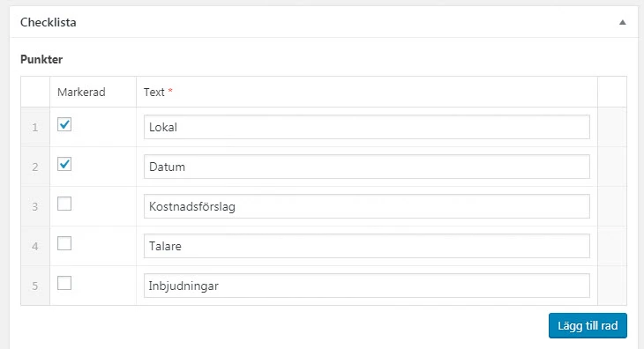Select row handle number 3

pyautogui.click(x=35, y=206)
